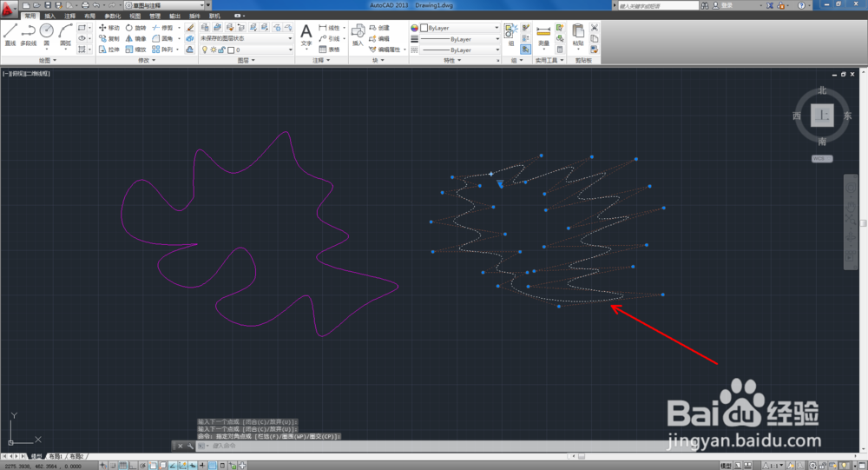Toggle the layer freeze sun icon
Image resolution: width=868 pixels, height=470 pixels.
click(214, 50)
